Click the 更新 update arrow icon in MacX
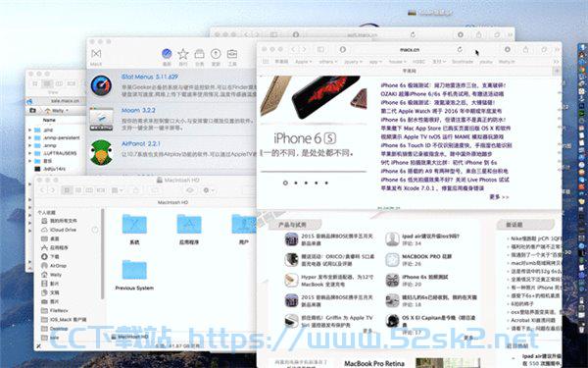 pos(216,54)
